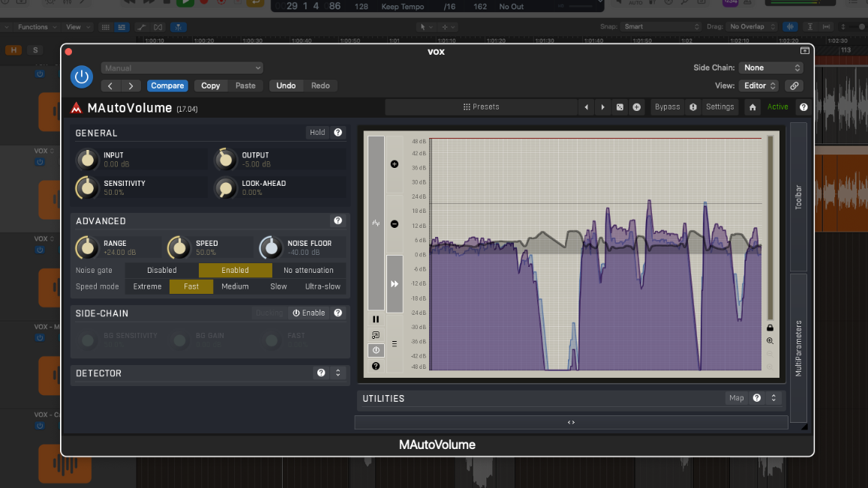Viewport: 868px width, 488px height.
Task: Open General section help
Action: point(338,133)
